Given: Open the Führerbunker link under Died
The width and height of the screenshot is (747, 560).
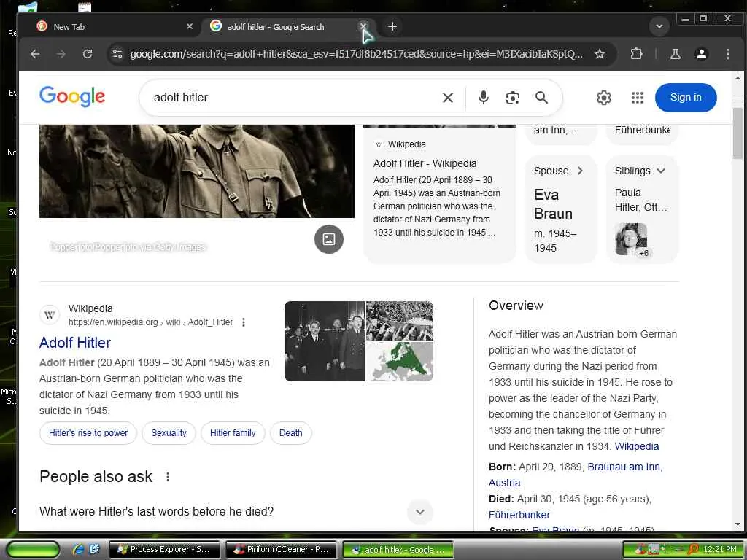Looking at the screenshot, I should pyautogui.click(x=519, y=516).
